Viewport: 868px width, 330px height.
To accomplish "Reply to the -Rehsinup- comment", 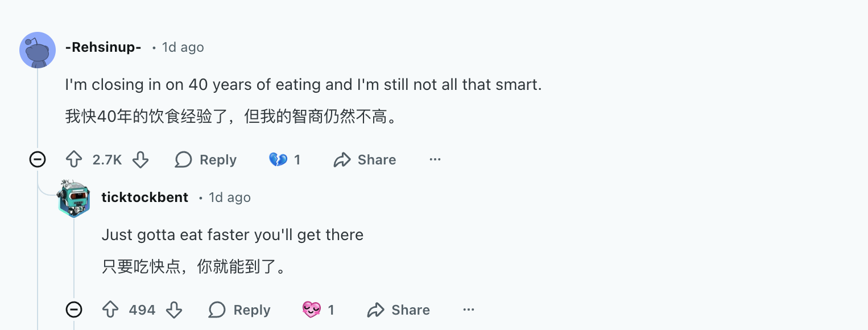I will (x=206, y=160).
